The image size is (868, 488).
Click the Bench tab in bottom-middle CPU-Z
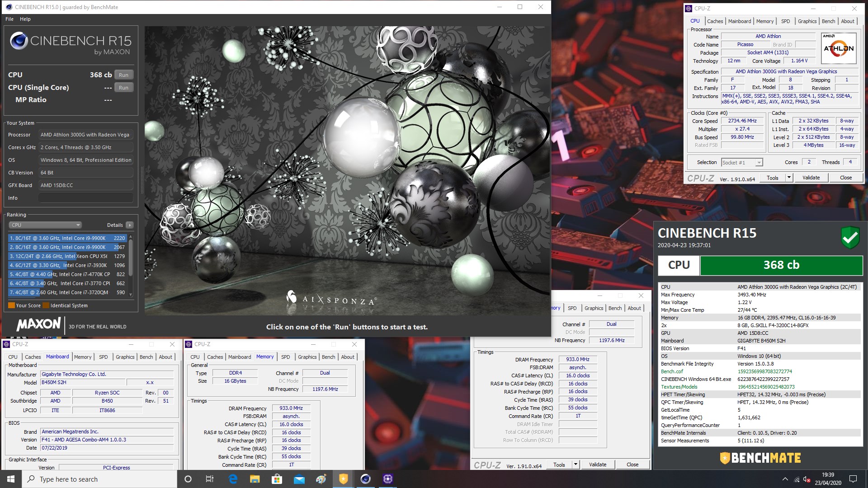click(x=615, y=308)
